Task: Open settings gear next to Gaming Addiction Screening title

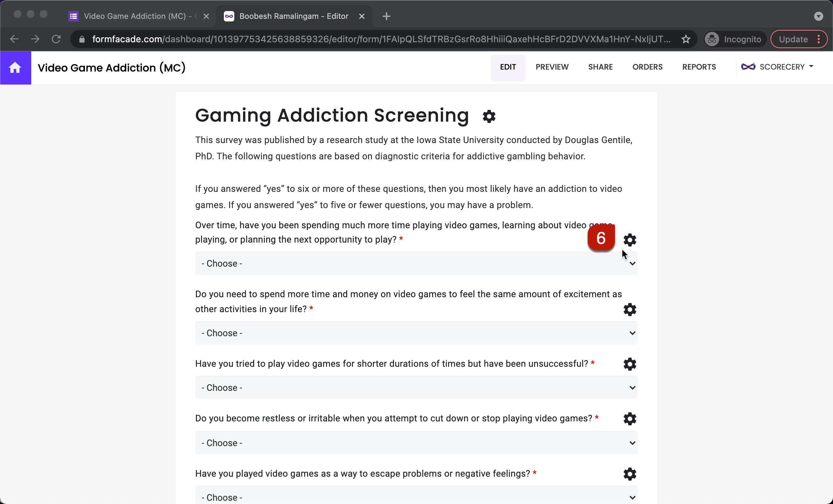Action: (x=489, y=116)
